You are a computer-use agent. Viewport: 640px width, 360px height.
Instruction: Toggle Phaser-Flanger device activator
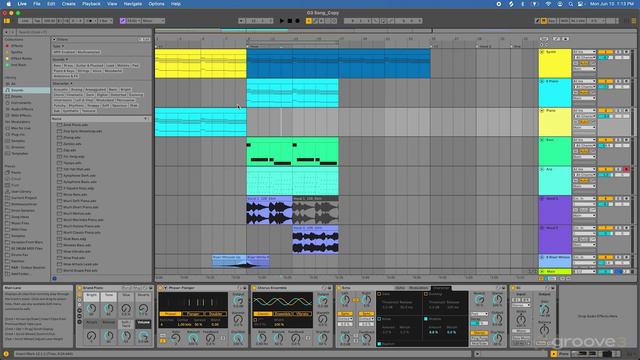[161, 288]
